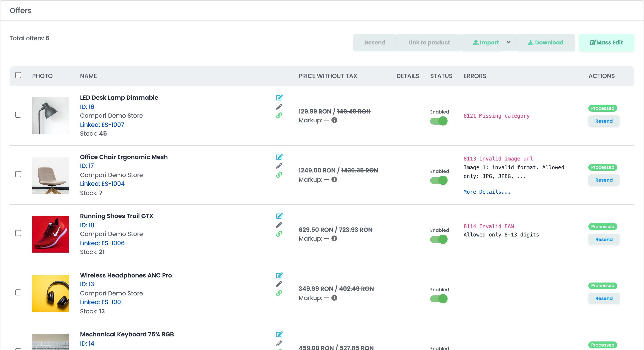Click the Import button

click(x=486, y=43)
